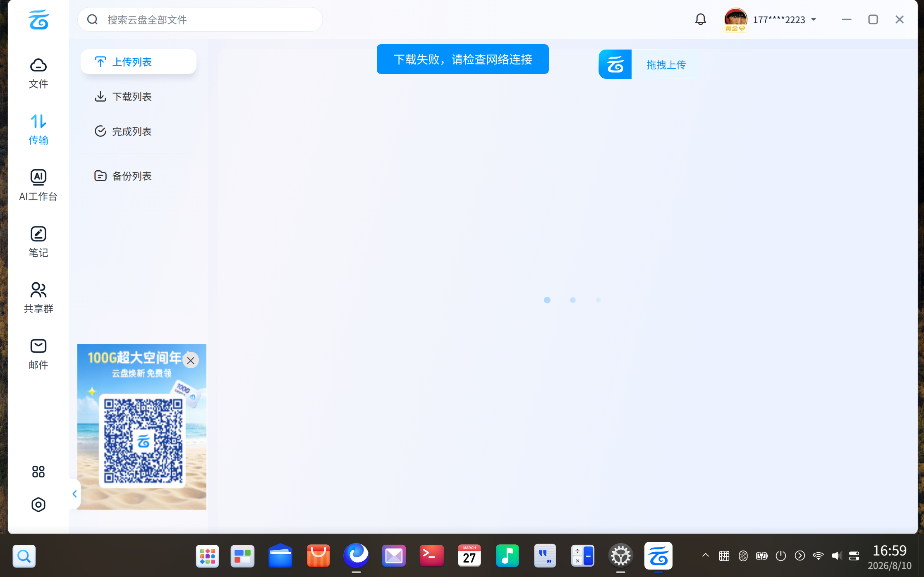Viewport: 924px width, 577px height.
Task: Focus the 搜索云盘全部文件 search field
Action: [200, 19]
